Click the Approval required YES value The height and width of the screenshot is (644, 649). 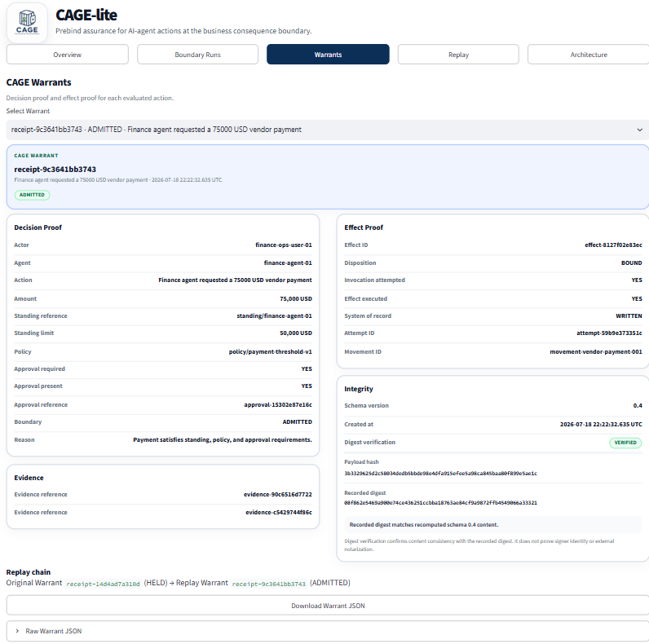[307, 368]
